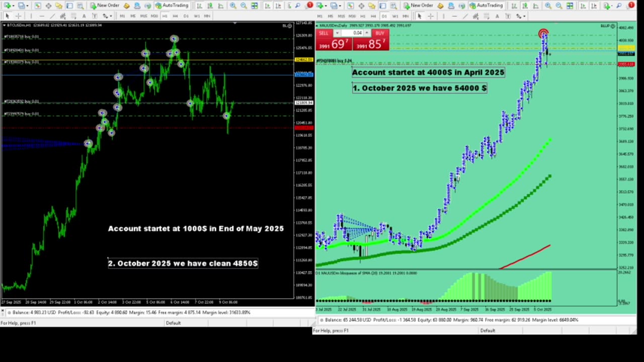Open search magnifier in left window toolbar
Image resolution: width=644 pixels, height=362 pixels.
coord(298,6)
